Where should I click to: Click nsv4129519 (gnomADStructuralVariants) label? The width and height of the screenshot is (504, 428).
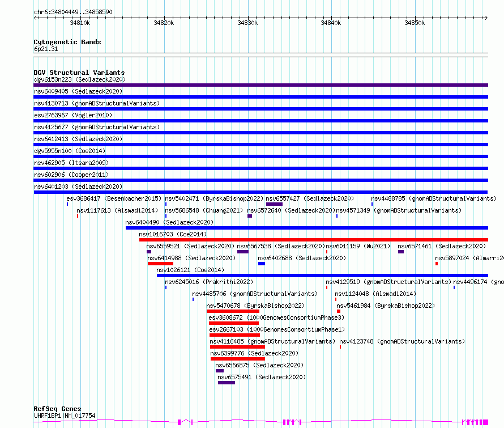tap(388, 282)
